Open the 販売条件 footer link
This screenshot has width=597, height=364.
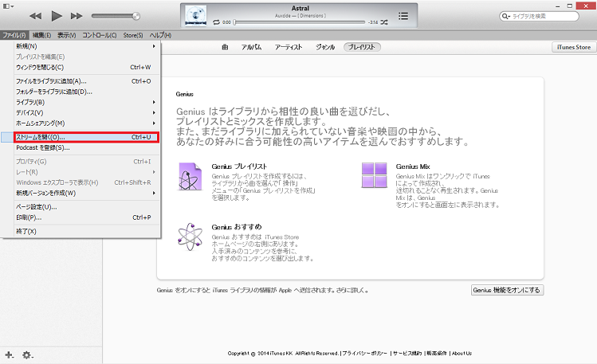coord(436,354)
